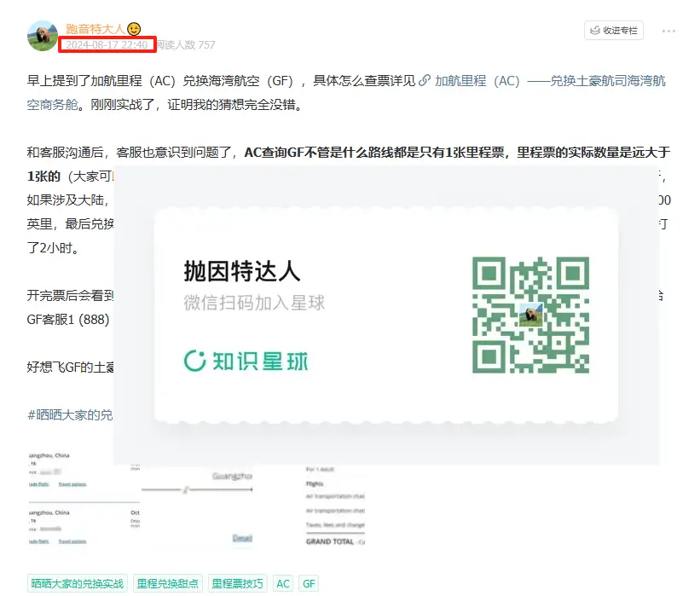Open author name 跑音特大人 profile

point(95,29)
